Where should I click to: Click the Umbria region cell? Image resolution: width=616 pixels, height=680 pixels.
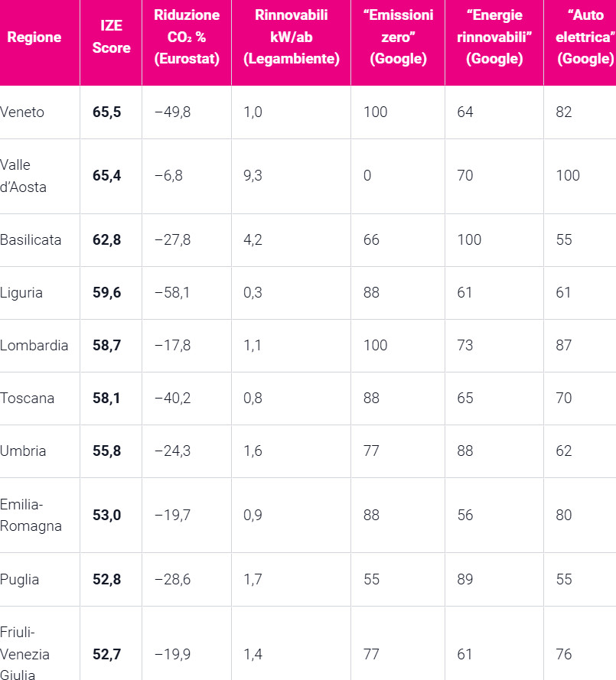(23, 451)
